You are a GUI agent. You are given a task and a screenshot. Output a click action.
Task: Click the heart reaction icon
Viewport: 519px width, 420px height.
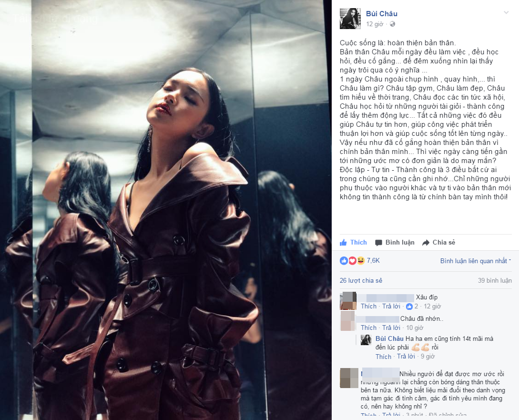point(352,261)
